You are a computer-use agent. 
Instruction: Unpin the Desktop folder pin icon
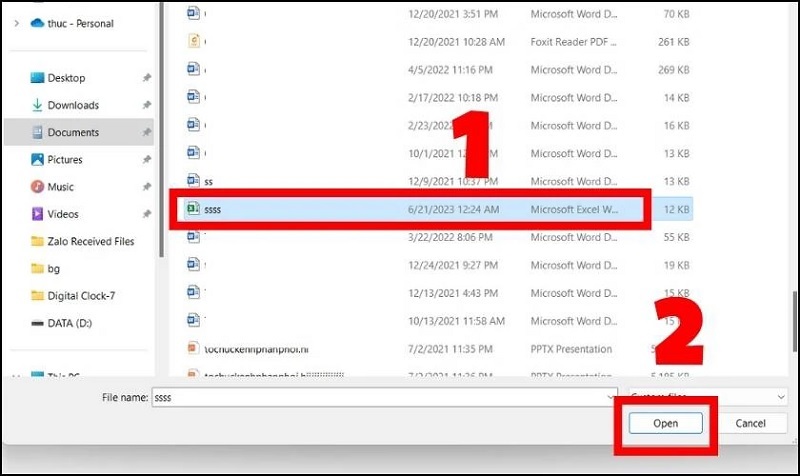(x=147, y=78)
